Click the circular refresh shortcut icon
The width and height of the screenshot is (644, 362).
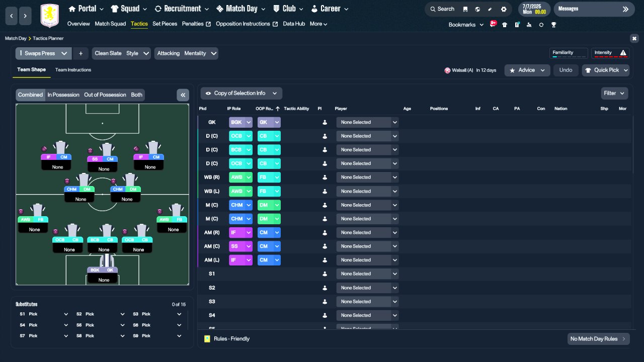point(541,25)
